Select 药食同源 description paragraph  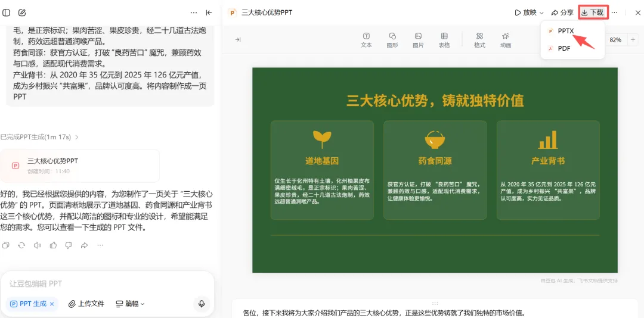click(434, 191)
